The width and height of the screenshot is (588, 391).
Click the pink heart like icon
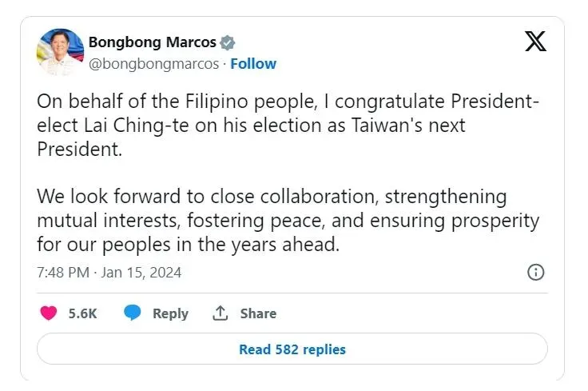49,313
